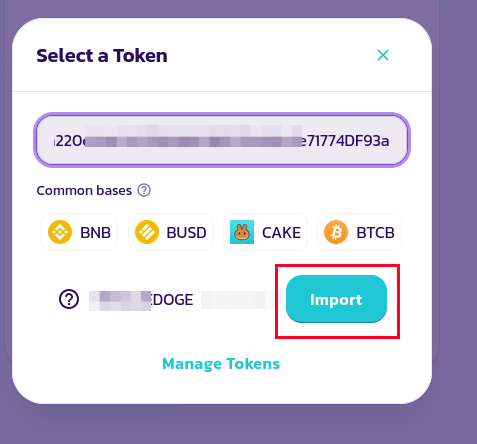Click the token address search field

222,140
